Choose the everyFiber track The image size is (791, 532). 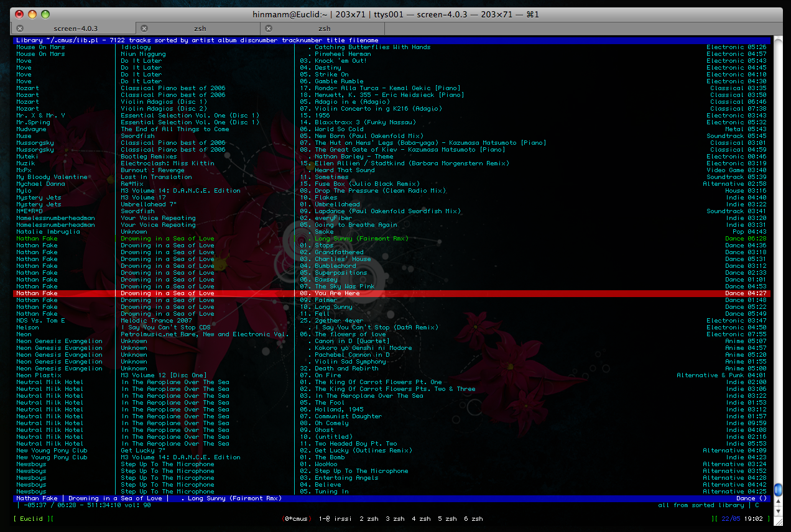tap(333, 218)
